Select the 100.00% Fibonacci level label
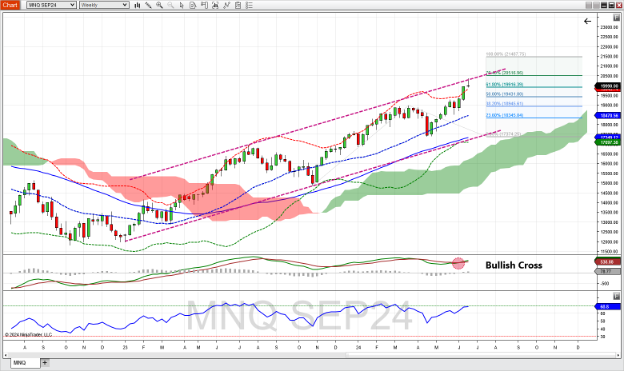 click(506, 54)
